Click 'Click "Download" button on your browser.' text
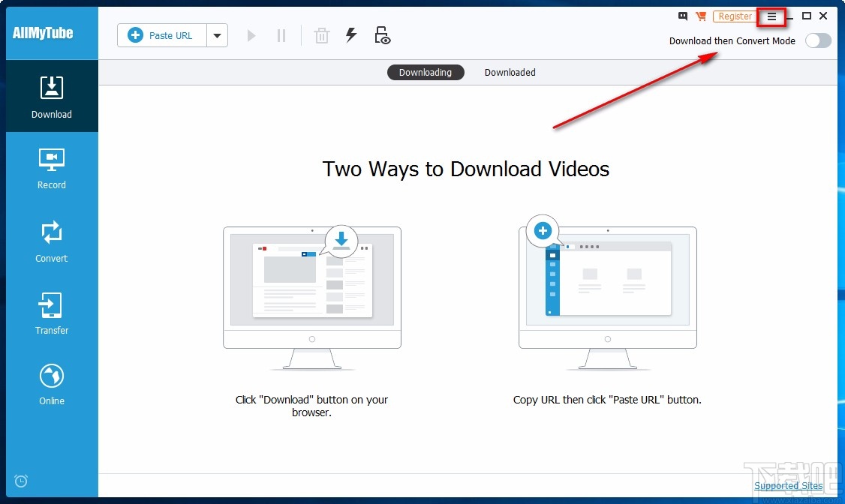Viewport: 845px width, 504px height. 311,406
